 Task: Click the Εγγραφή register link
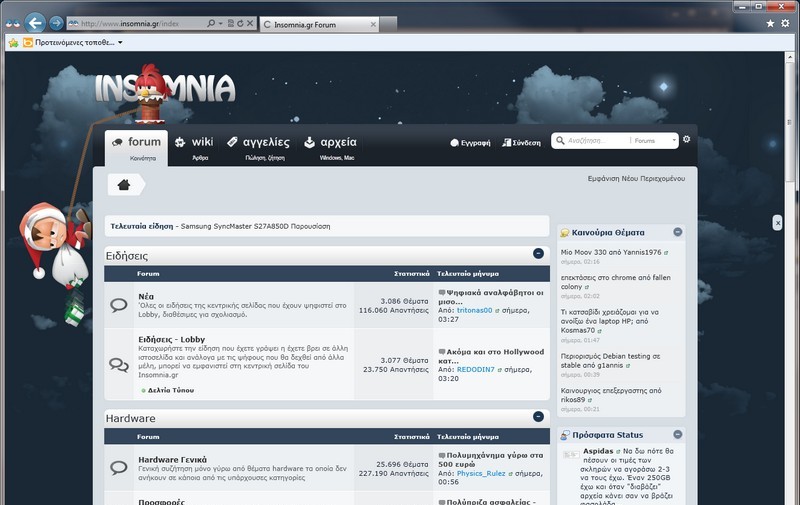(470, 143)
